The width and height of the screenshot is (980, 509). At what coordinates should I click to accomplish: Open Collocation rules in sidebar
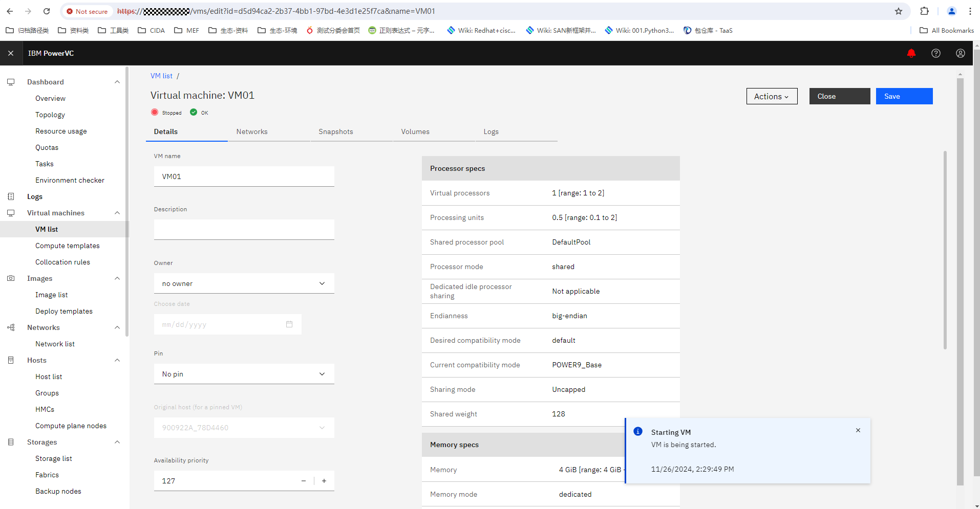pyautogui.click(x=62, y=262)
